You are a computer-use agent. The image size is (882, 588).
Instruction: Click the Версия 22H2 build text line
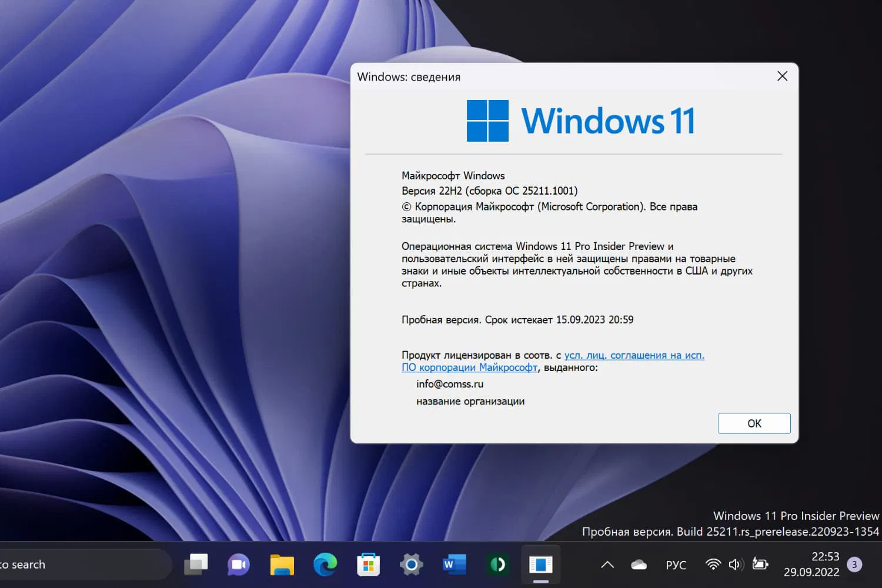pos(490,191)
